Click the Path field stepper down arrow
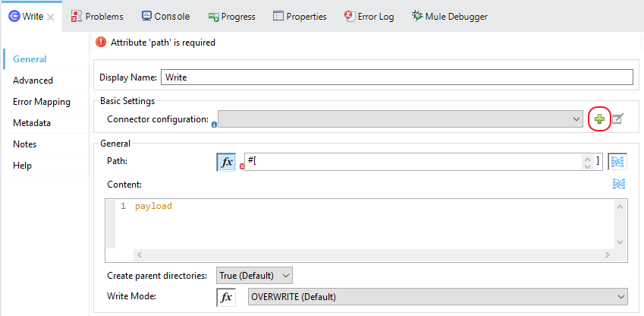 [587, 166]
